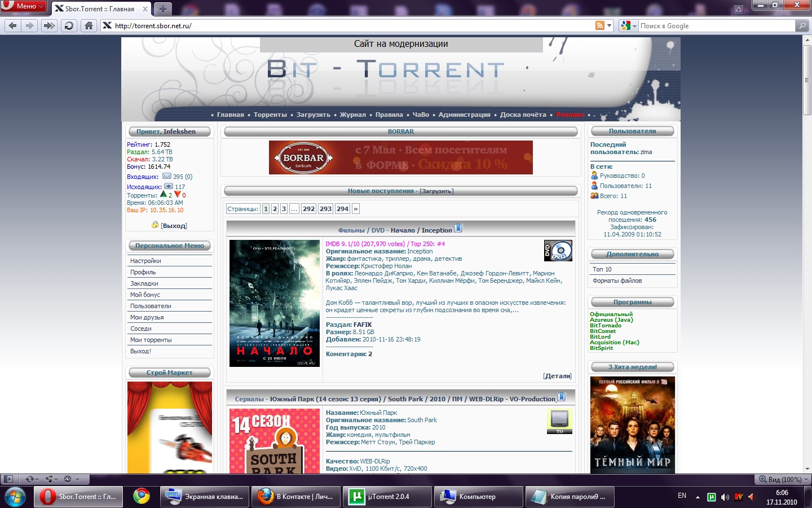Open the Торренты navigation link
The image size is (812, 508).
[x=270, y=115]
